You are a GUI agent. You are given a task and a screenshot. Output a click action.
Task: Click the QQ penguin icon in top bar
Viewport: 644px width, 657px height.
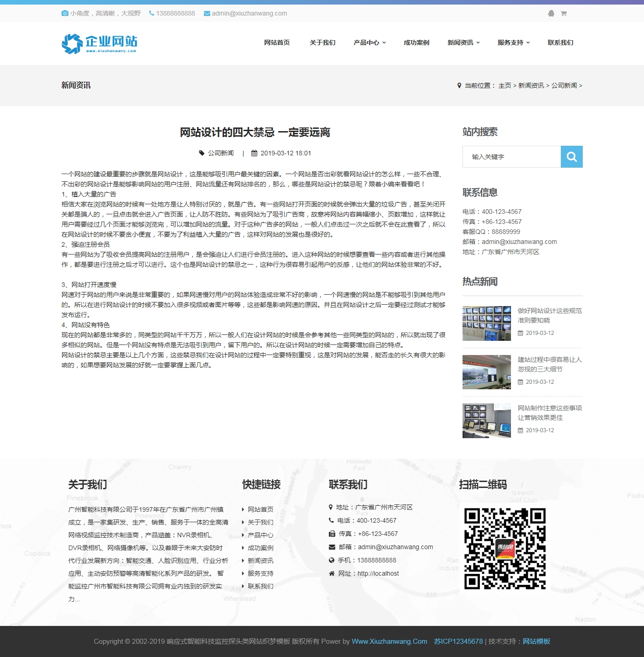click(551, 14)
